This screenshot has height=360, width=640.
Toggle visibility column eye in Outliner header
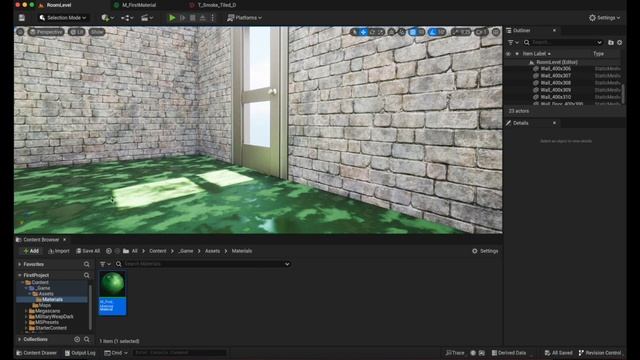click(x=508, y=54)
